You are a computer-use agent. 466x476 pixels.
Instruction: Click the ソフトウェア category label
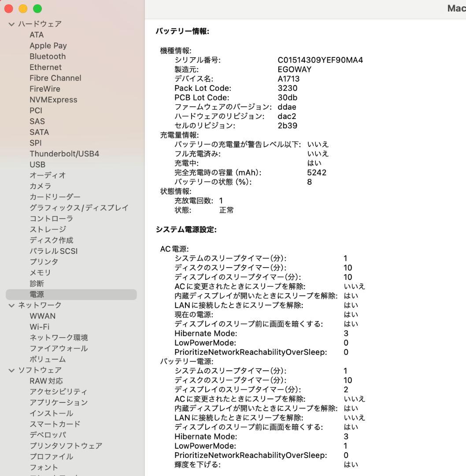[x=40, y=370]
